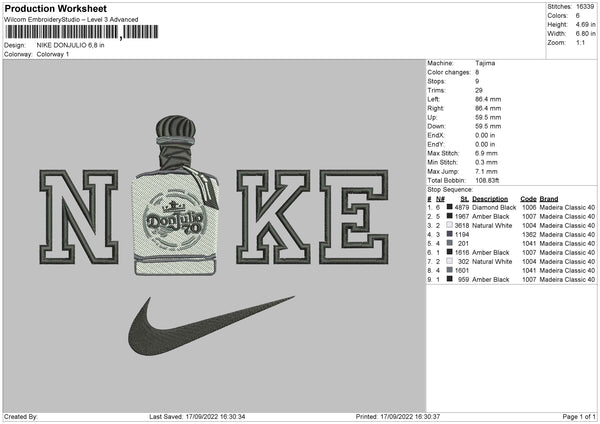Click stitch count 4879 in the first row
Viewport: 600px width, 424px height.
tap(462, 207)
